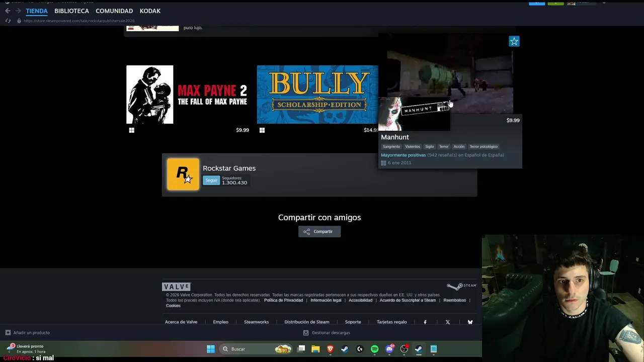Open Steam's X (Twitter) icon
The width and height of the screenshot is (644, 362).
coord(448,322)
